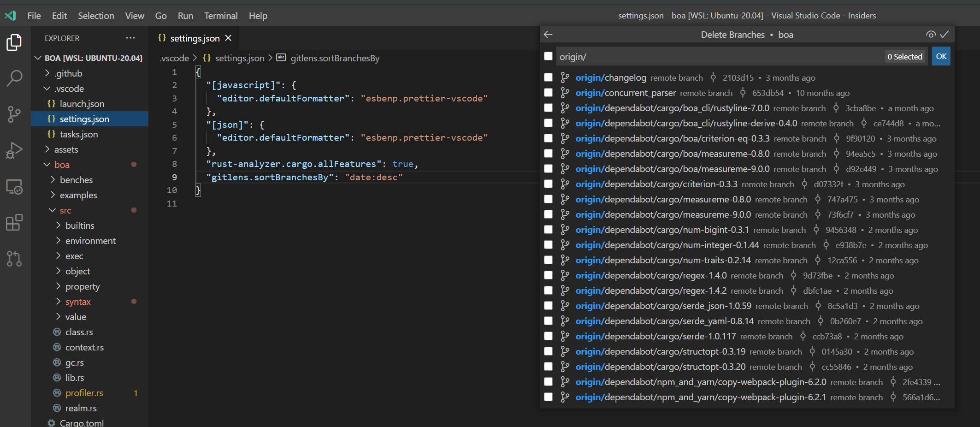Open the Remote Explorer view

click(x=14, y=187)
